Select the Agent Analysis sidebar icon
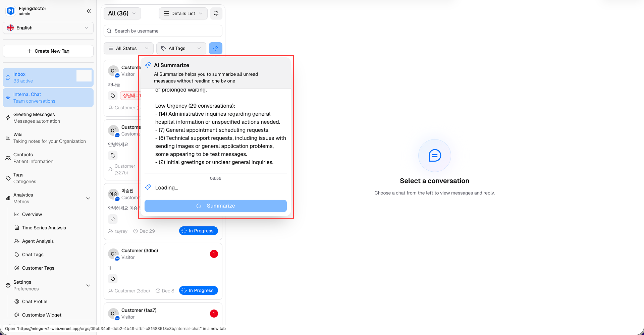The height and width of the screenshot is (335, 644). pyautogui.click(x=16, y=241)
